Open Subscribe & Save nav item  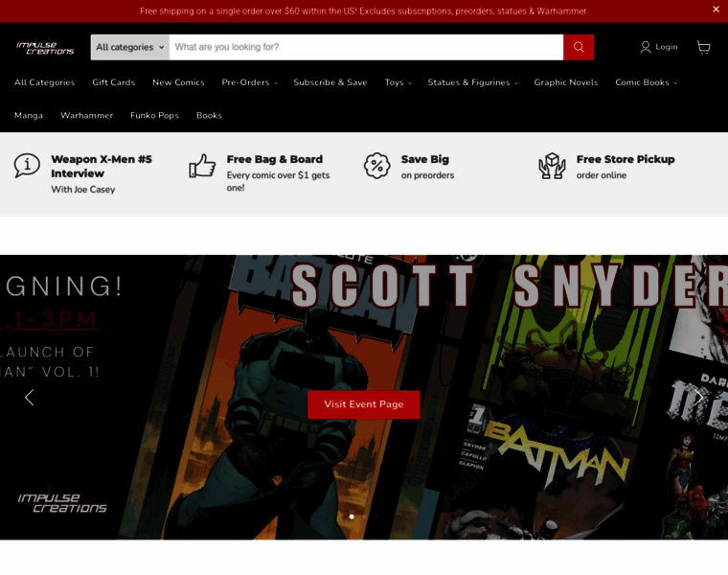[x=330, y=82]
